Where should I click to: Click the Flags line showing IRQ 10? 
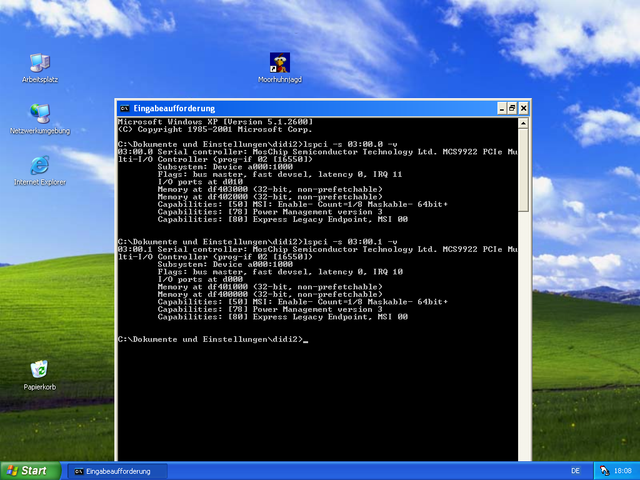click(x=280, y=272)
